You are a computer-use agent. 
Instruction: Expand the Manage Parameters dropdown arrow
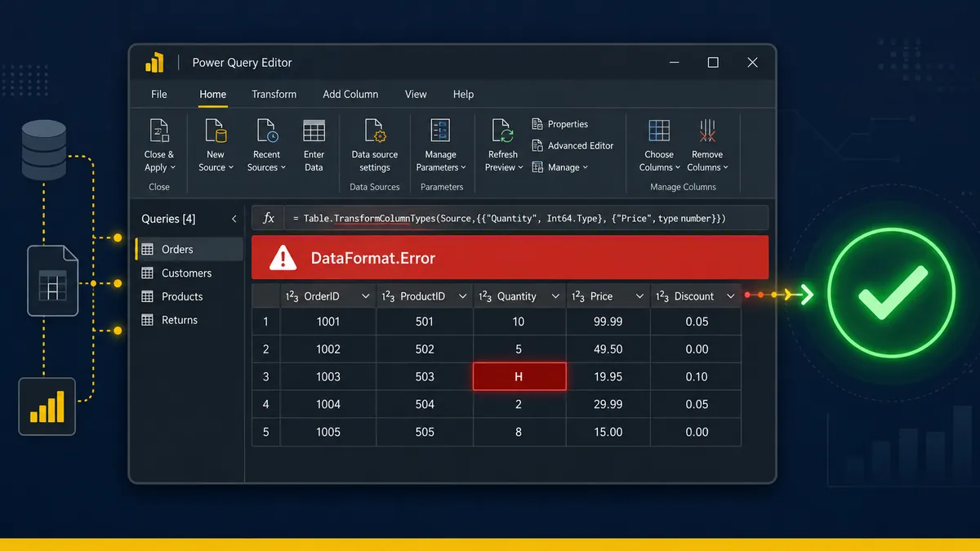point(463,168)
